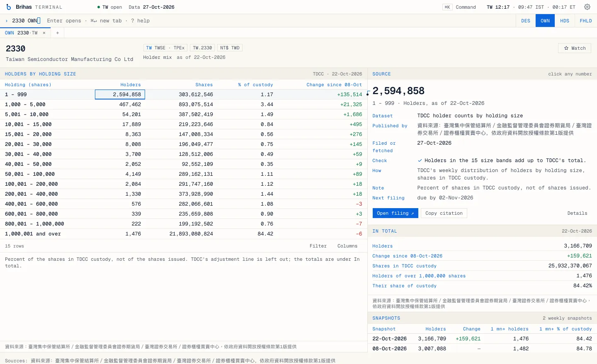Add a new tab with plus icon

coord(58,33)
